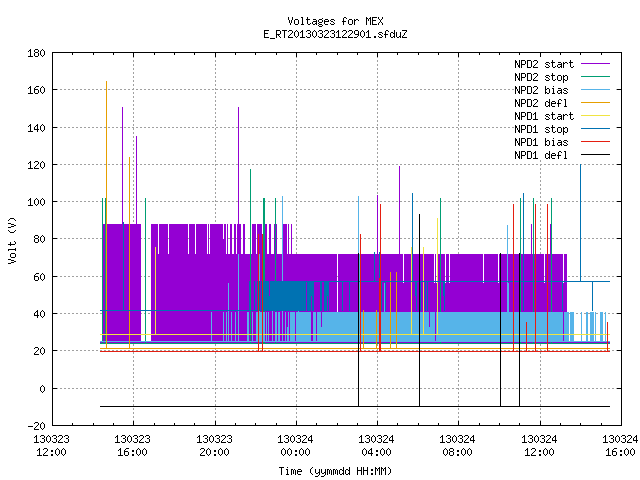Click the orange line sample beside NPD2 defl
The image size is (640, 480).
595,102
